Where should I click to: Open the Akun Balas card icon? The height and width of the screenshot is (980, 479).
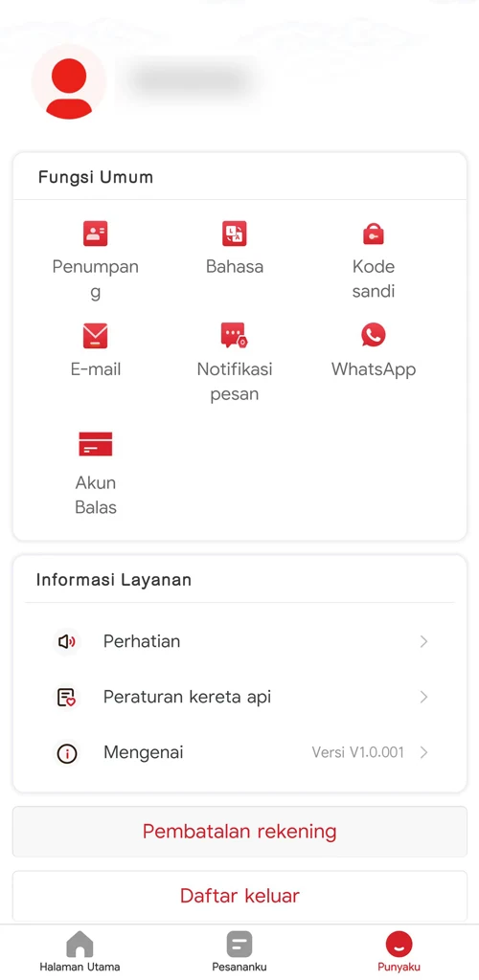click(96, 444)
